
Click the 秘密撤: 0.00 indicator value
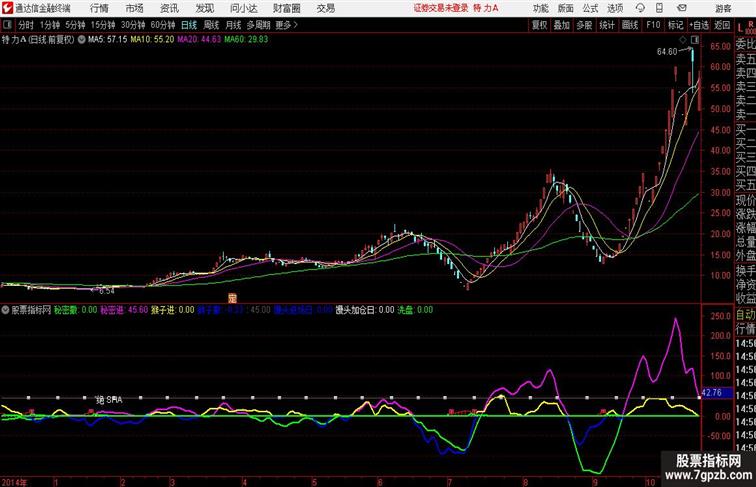click(x=75, y=310)
